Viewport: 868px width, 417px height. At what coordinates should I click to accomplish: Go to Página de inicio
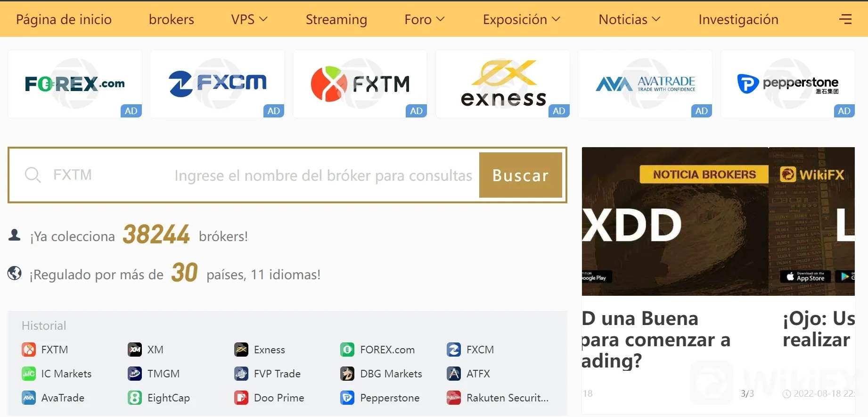[x=64, y=19]
